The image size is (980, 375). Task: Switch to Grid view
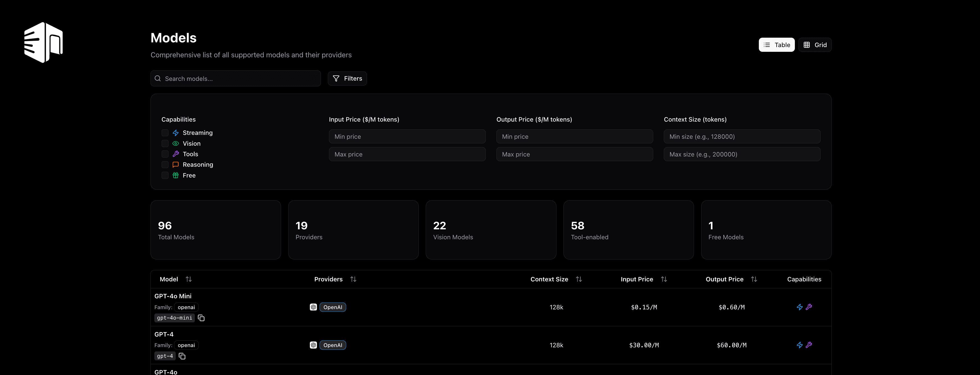[x=815, y=45]
